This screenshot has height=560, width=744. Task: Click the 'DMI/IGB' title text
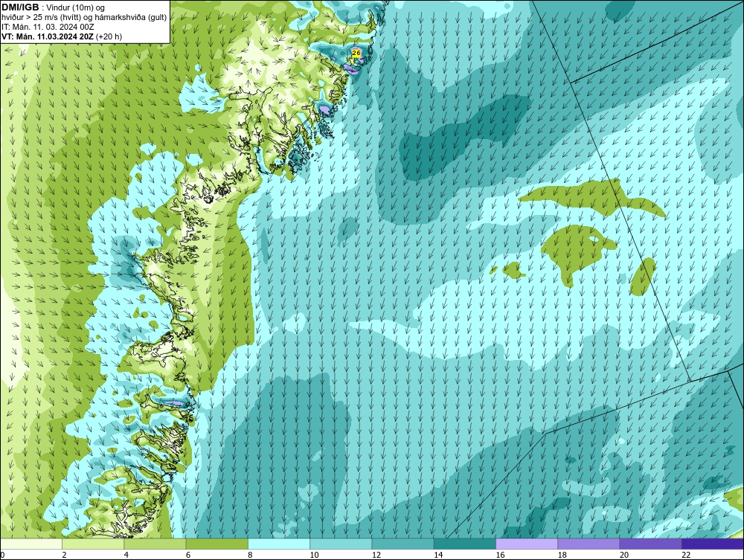(x=20, y=7)
